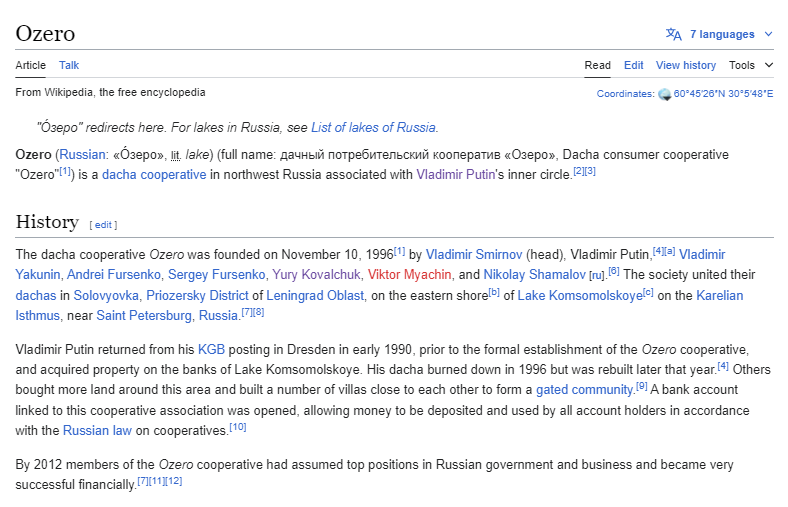Open the dachas link

[x=36, y=295]
